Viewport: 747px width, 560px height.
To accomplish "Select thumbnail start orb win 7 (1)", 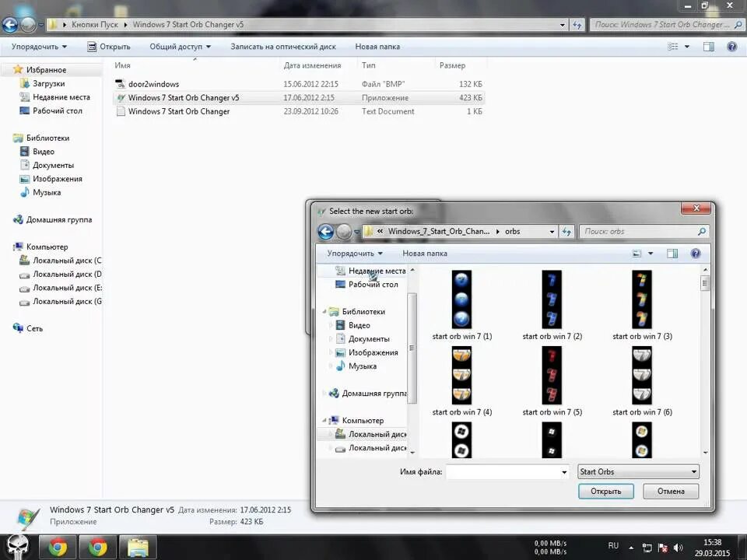I will click(461, 299).
